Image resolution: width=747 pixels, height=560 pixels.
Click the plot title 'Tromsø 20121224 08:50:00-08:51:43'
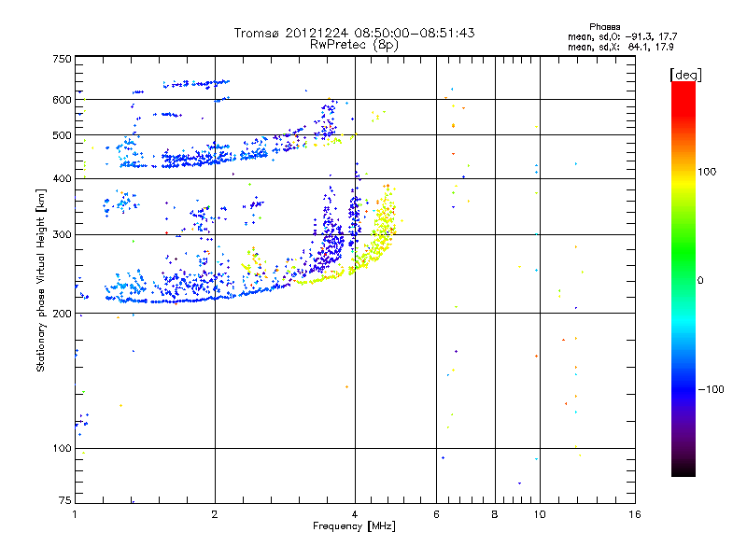tap(354, 33)
